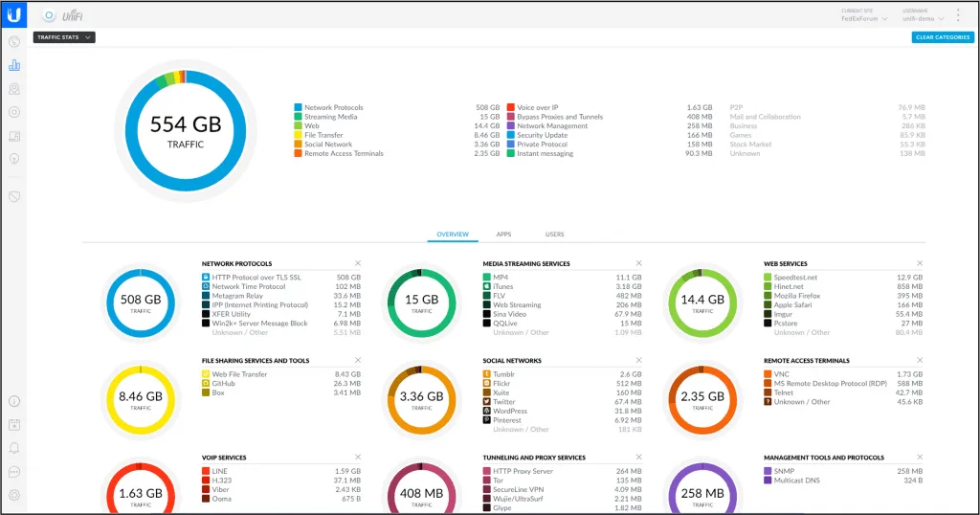
Task: Open the chat bubble sidebar icon
Action: [14, 472]
